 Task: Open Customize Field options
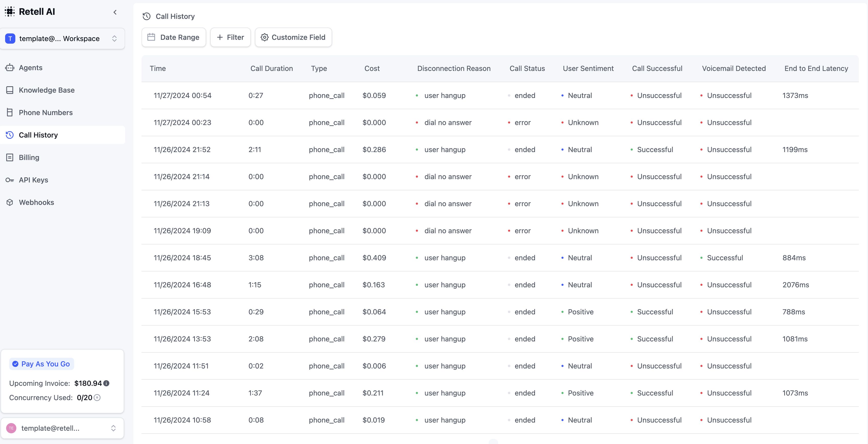coord(293,37)
